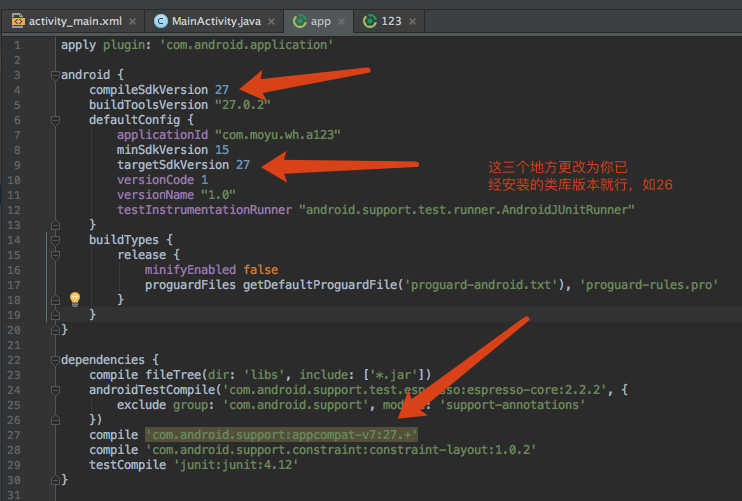Click the constraint-layout:1.0.2 dependency string
This screenshot has height=501, width=742.
click(x=341, y=450)
